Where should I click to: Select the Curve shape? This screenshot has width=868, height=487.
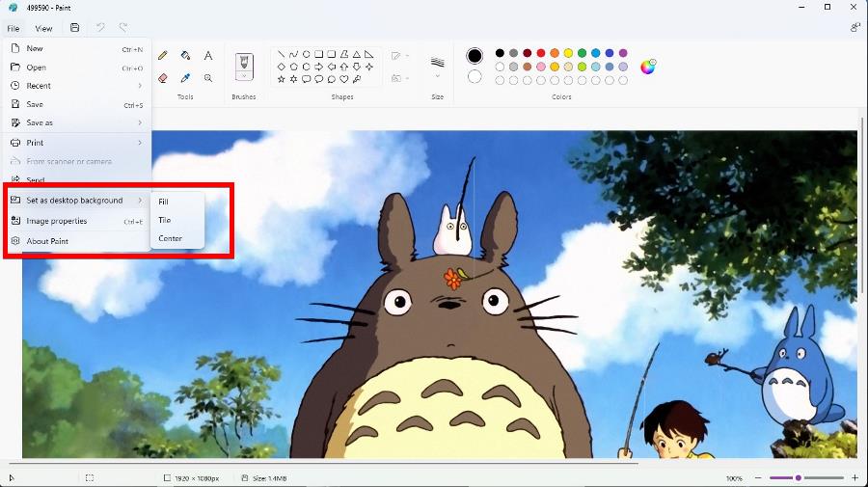tap(294, 54)
